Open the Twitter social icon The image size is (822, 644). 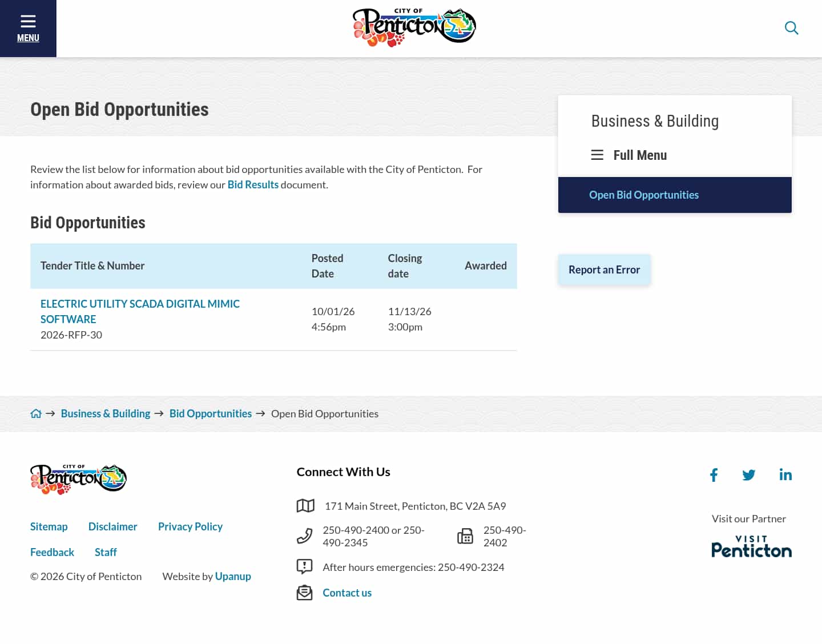coord(749,475)
